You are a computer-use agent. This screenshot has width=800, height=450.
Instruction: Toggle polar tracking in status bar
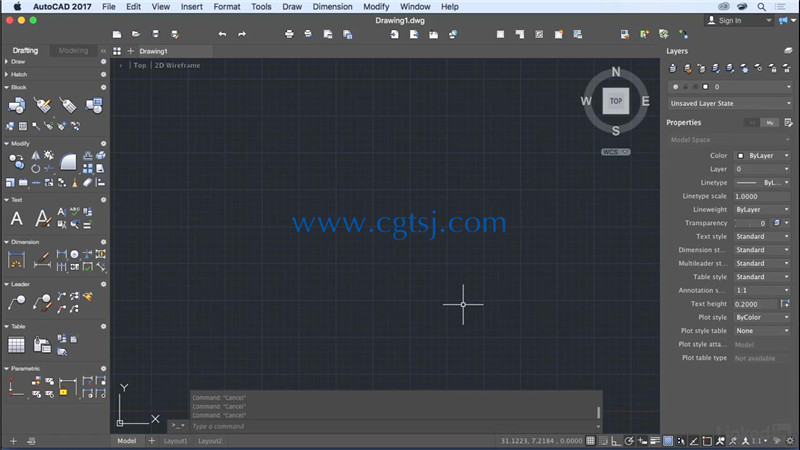(x=629, y=441)
